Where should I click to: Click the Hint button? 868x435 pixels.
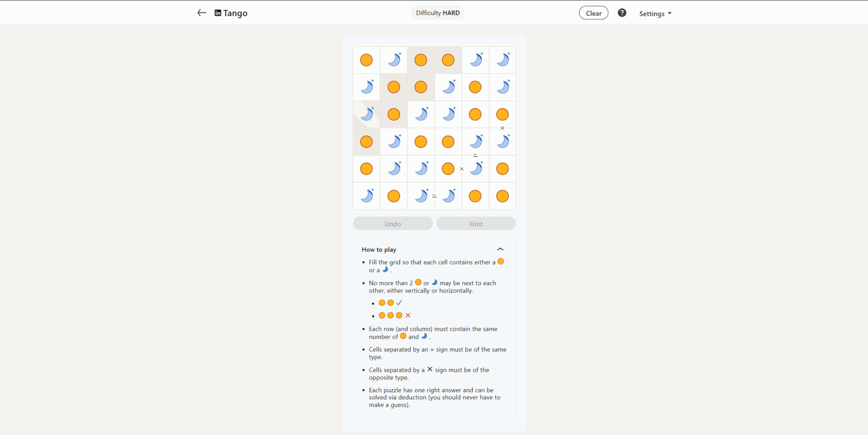click(x=476, y=224)
